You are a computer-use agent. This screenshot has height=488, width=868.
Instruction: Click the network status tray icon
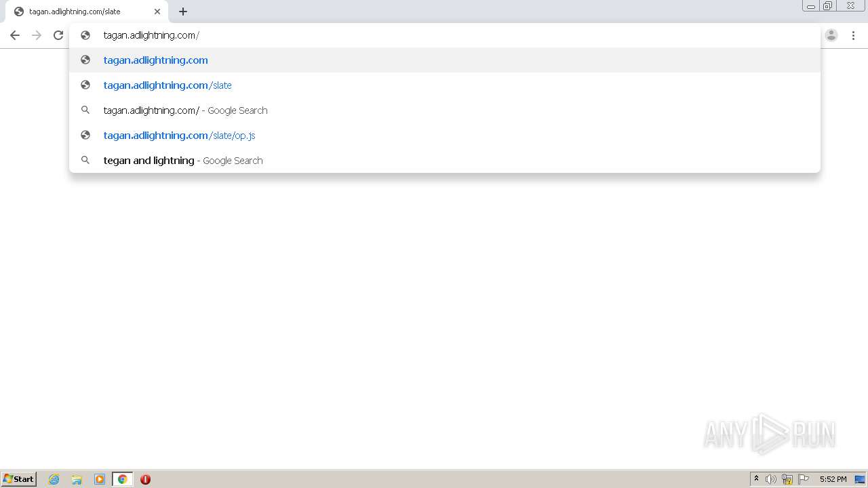[787, 479]
